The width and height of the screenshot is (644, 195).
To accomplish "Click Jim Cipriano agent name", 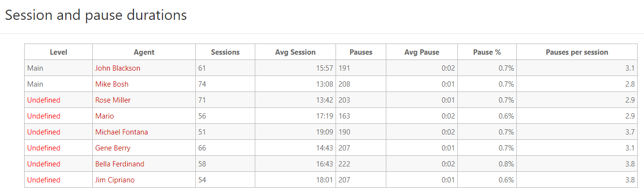I will [115, 180].
